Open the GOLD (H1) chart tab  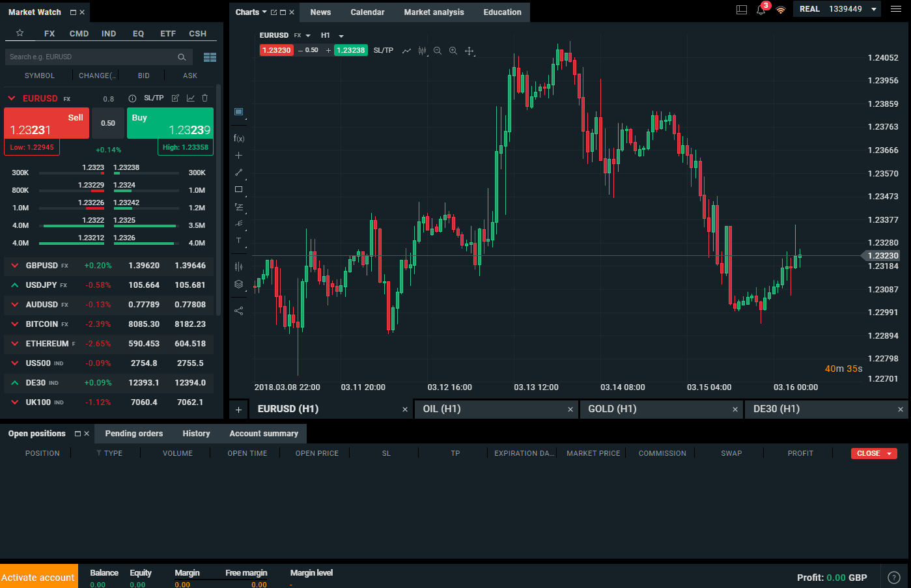click(x=612, y=409)
